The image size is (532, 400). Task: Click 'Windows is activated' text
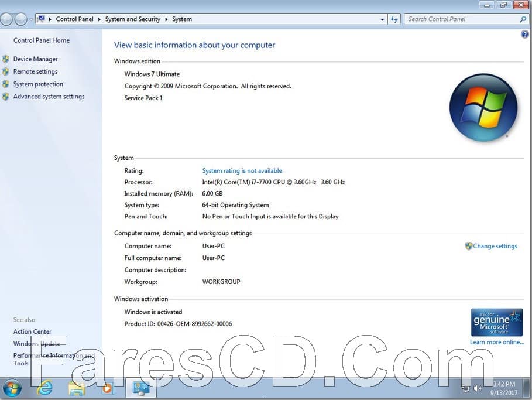coord(153,312)
